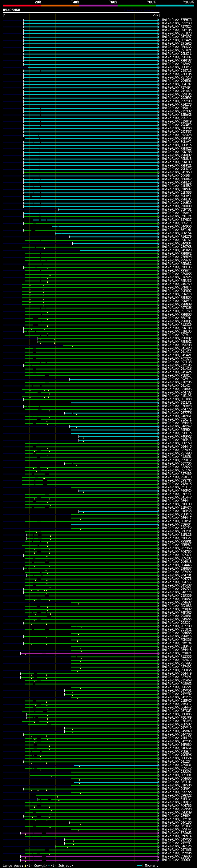Select the UniRef100_C5X7M3 label
The height and width of the screenshot is (868, 197).
pyautogui.click(x=176, y=345)
